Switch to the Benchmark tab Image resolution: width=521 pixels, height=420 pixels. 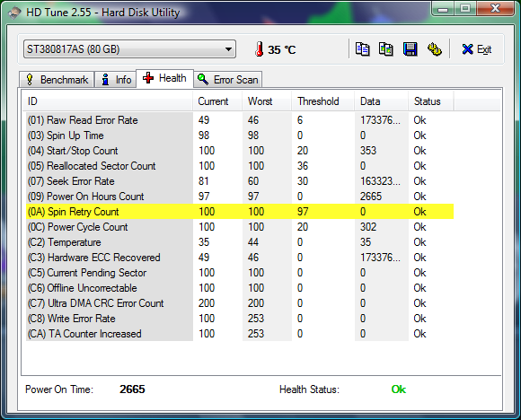coord(57,80)
